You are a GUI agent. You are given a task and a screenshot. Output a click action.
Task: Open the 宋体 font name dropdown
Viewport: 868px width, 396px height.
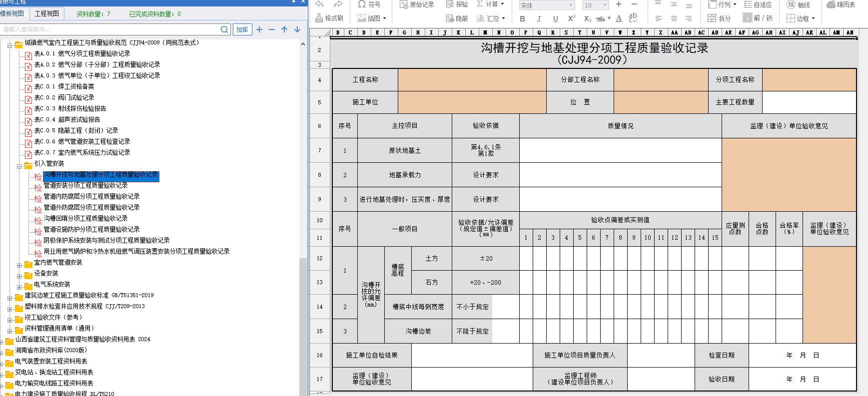pyautogui.click(x=571, y=5)
